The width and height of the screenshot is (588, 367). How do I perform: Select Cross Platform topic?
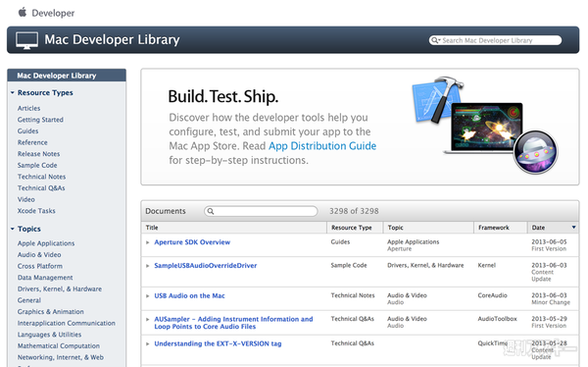pyautogui.click(x=40, y=266)
